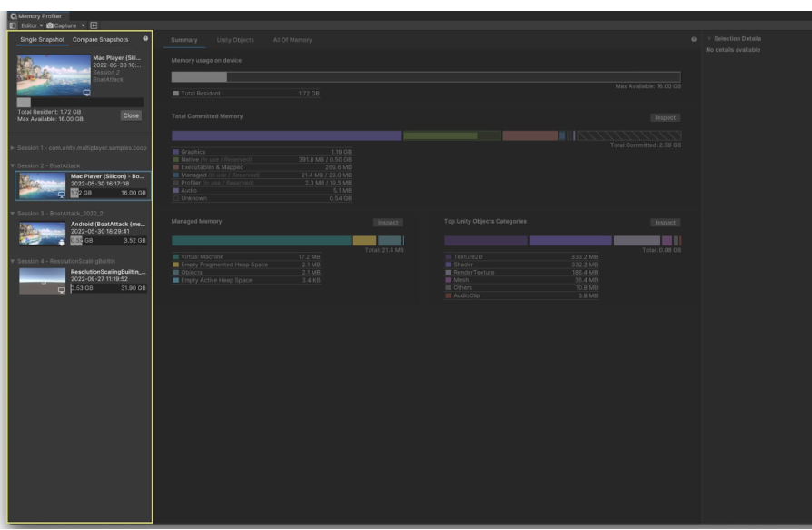The width and height of the screenshot is (812, 530).
Task: Click the Mesh category row
Action: [x=521, y=280]
